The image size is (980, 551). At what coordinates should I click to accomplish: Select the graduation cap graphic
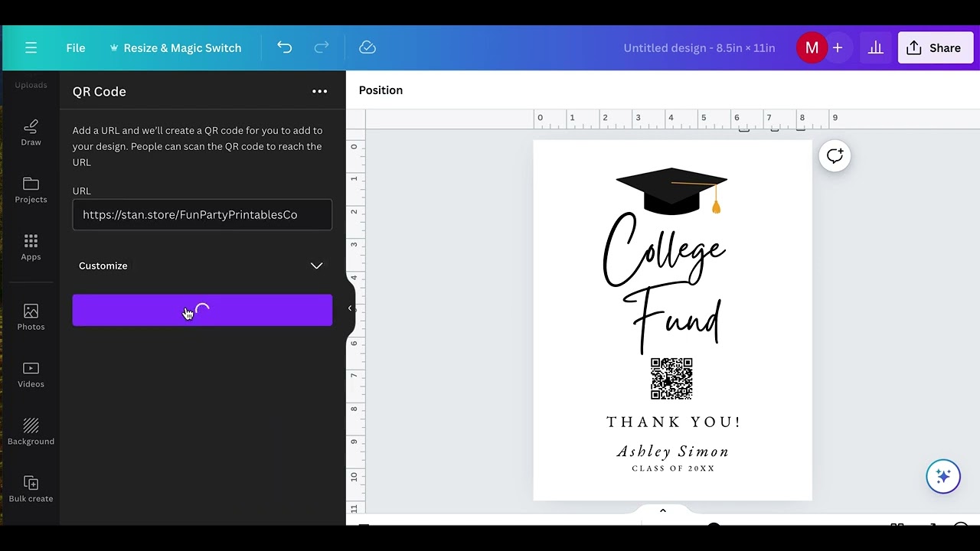click(671, 191)
